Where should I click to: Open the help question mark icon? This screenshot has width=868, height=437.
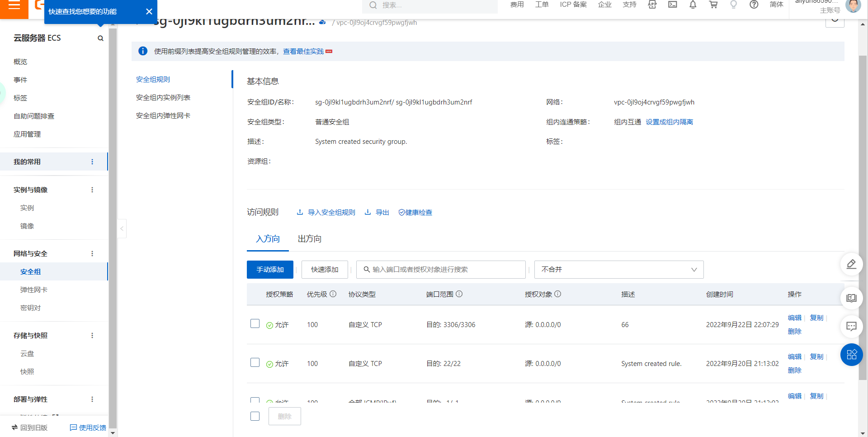point(754,5)
